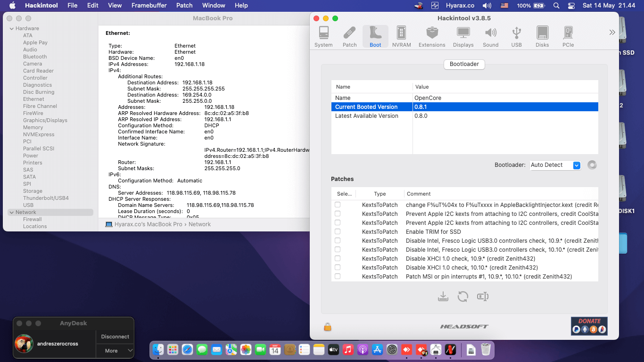
Task: Click the orange lock icon in Hackintool
Action: coord(328,327)
